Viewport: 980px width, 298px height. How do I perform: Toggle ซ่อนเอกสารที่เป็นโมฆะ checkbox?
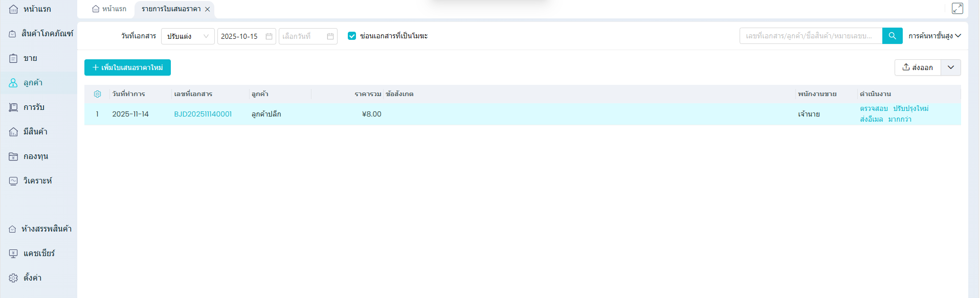[352, 36]
